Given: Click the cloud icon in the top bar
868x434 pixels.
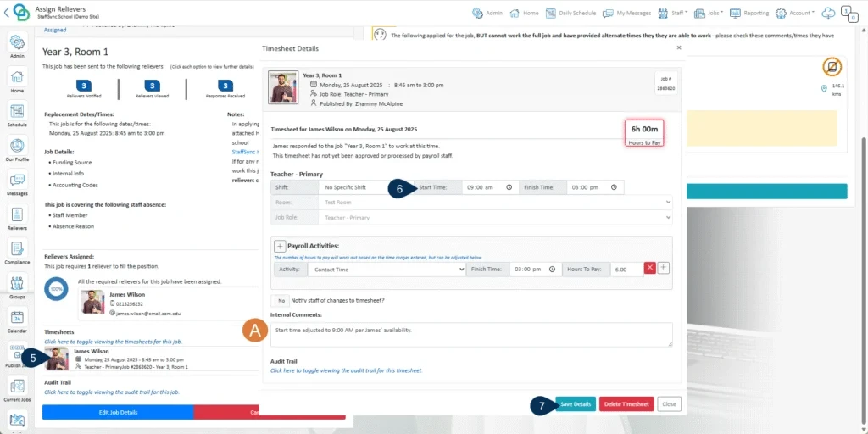Looking at the screenshot, I should 828,13.
